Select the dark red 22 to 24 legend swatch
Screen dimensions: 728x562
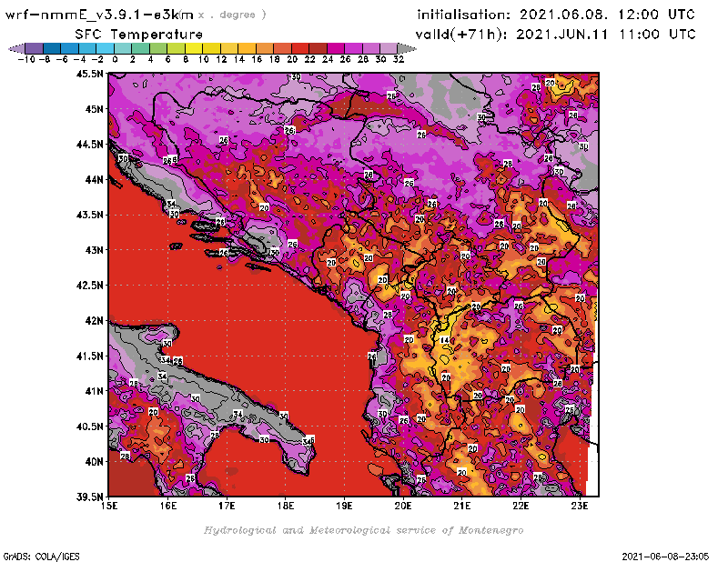click(318, 48)
